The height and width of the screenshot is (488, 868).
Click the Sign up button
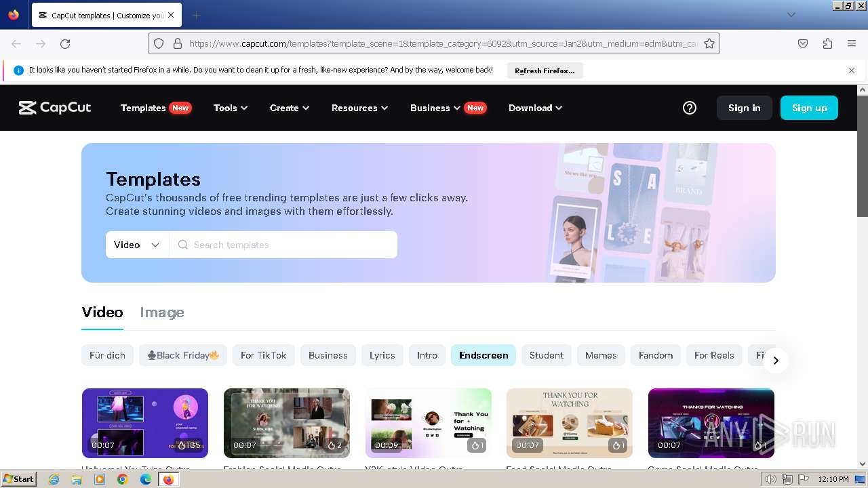(x=810, y=108)
